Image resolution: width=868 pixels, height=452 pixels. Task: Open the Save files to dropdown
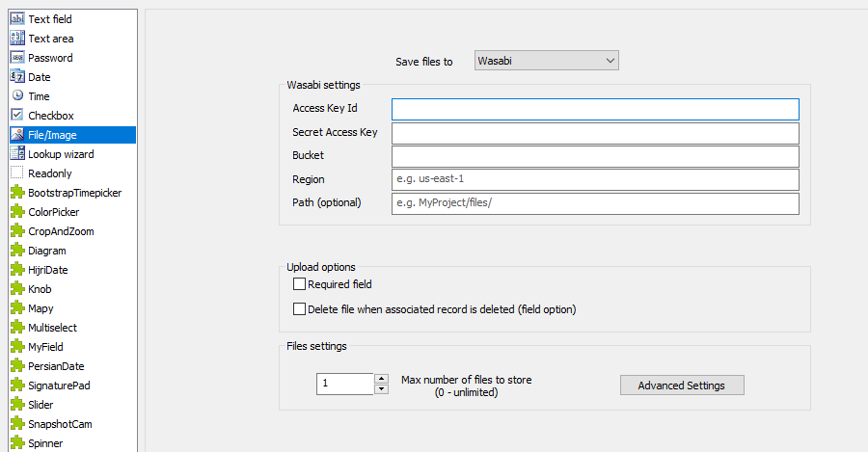click(547, 62)
